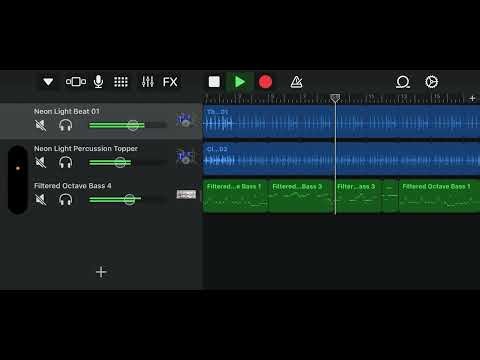This screenshot has height=360, width=480.
Task: Select Neon Light Percussion Topper drum icon
Action: click(x=184, y=157)
